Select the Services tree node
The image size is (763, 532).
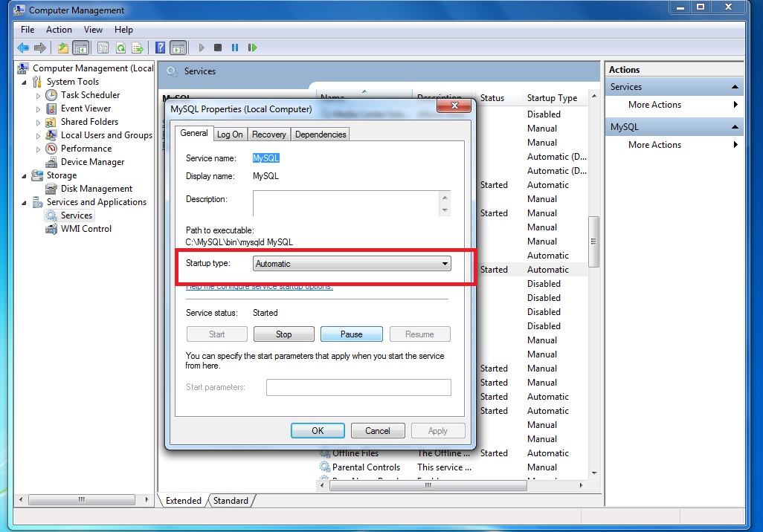coord(77,215)
